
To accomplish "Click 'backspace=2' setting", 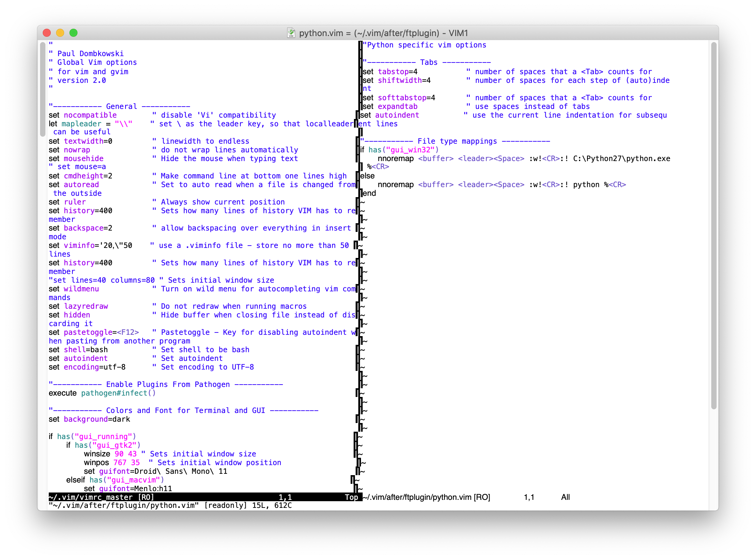I will [88, 228].
